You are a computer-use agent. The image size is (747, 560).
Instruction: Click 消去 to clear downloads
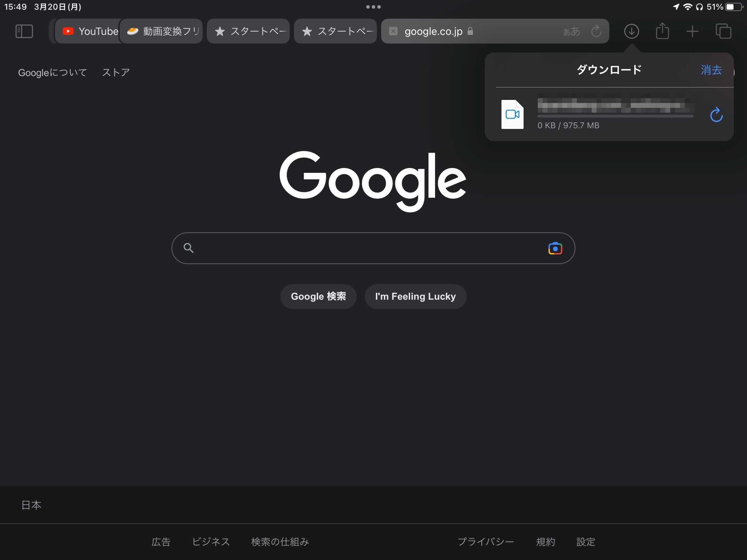pos(711,70)
